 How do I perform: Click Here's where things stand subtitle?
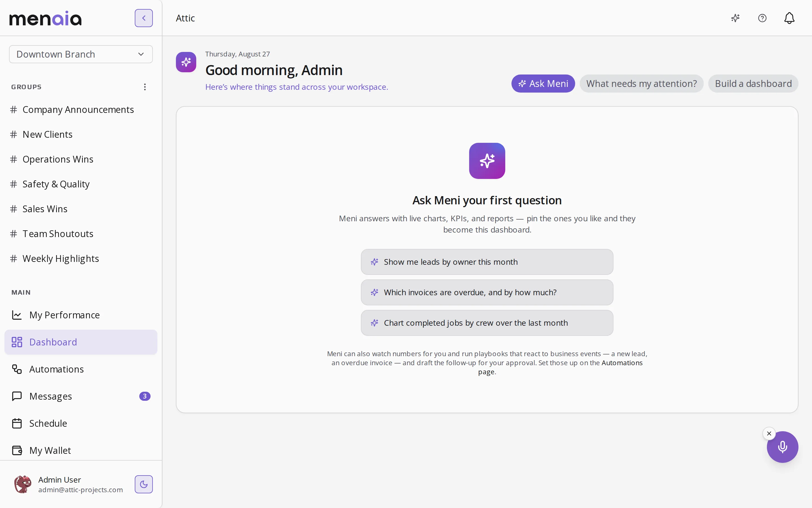[x=297, y=87]
